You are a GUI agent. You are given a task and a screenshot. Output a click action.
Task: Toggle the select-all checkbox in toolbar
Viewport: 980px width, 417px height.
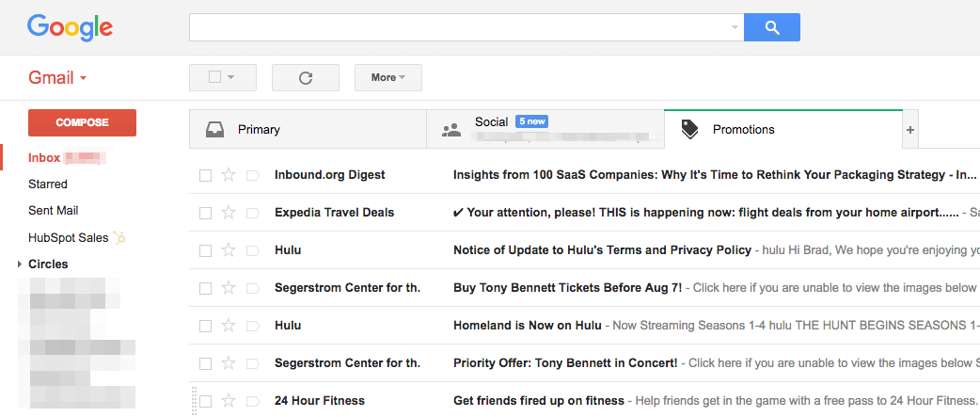tap(214, 77)
